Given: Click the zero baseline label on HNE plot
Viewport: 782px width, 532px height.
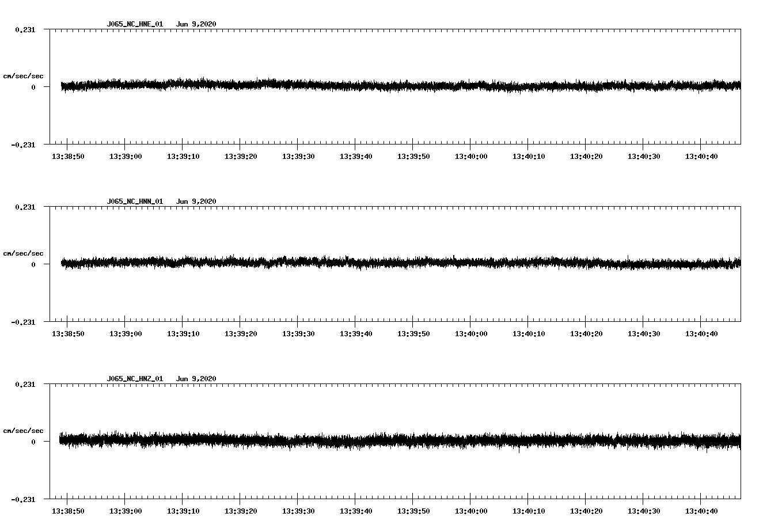Looking at the screenshot, I should [33, 88].
